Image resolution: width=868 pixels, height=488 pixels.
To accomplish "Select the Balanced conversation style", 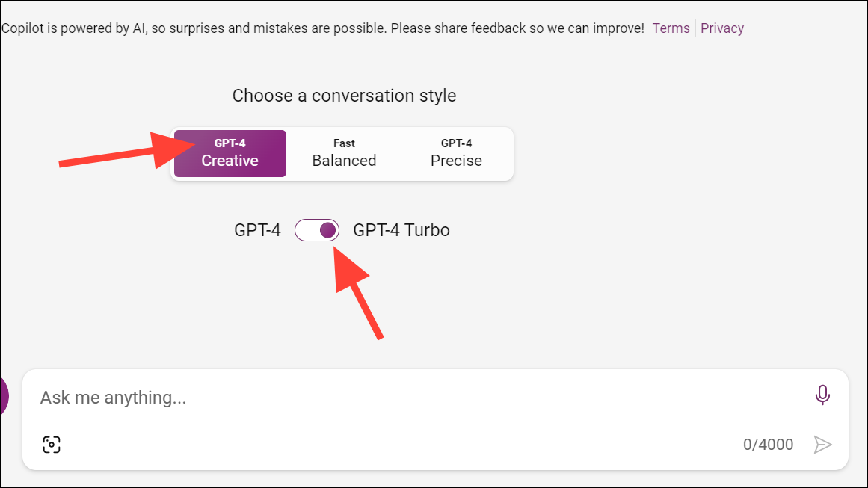I will [344, 153].
